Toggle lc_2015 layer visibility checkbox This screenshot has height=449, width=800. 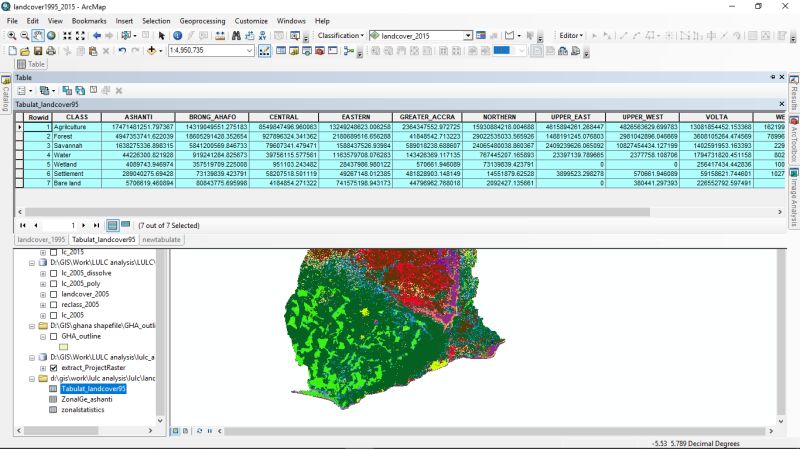tap(54, 252)
